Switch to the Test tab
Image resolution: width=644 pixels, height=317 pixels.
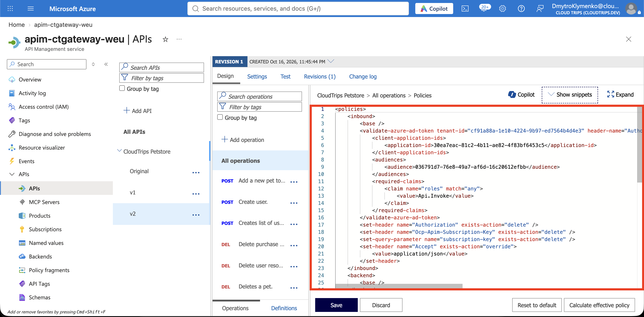(285, 76)
